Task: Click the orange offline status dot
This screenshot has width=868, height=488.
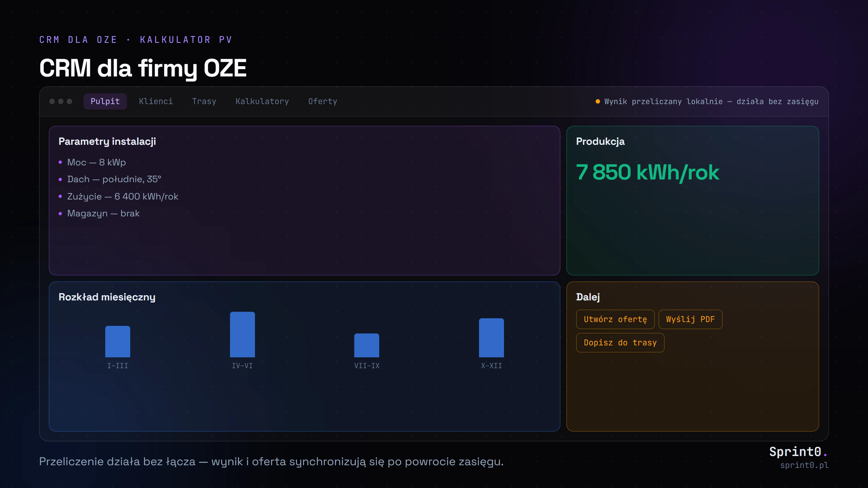Action: point(598,101)
